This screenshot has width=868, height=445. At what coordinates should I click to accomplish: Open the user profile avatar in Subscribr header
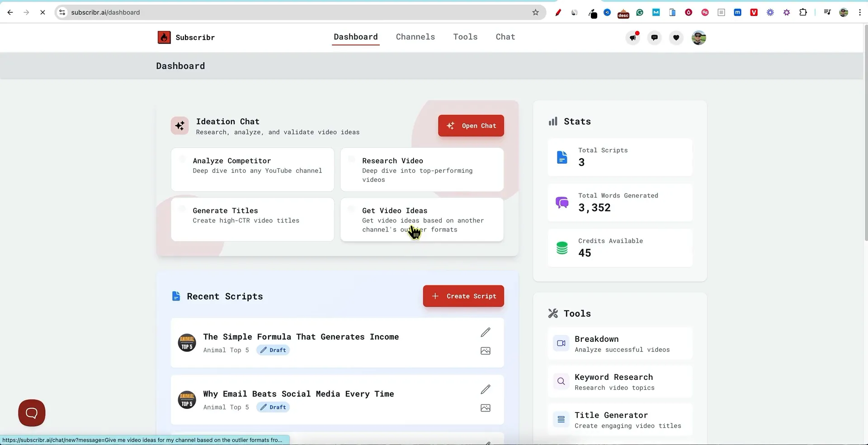coord(699,38)
